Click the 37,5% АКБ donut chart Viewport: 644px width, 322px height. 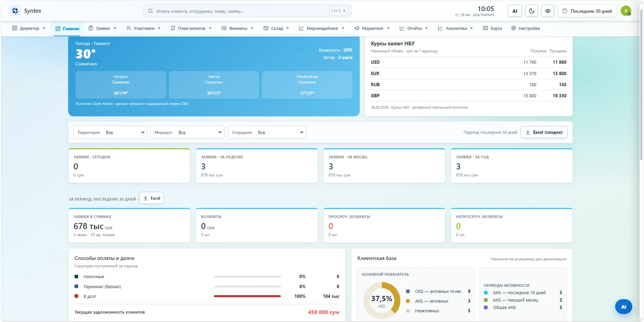pyautogui.click(x=382, y=301)
